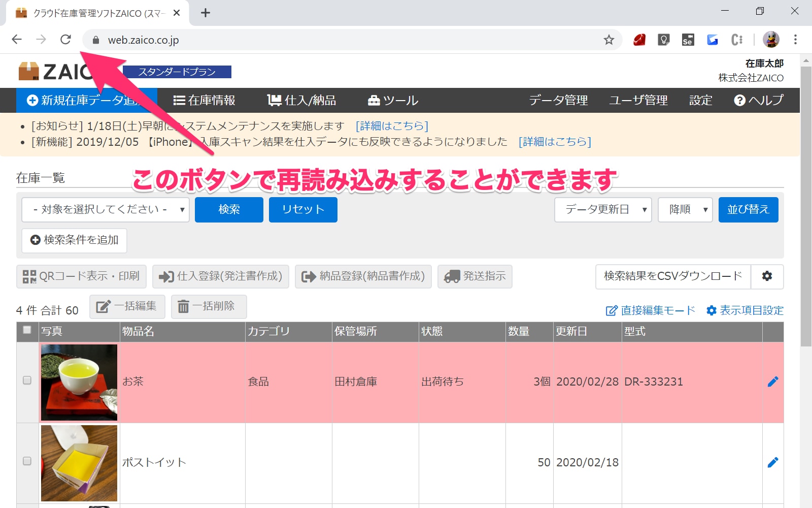Open maintenance notice 詳細はこちら link

[x=392, y=126]
